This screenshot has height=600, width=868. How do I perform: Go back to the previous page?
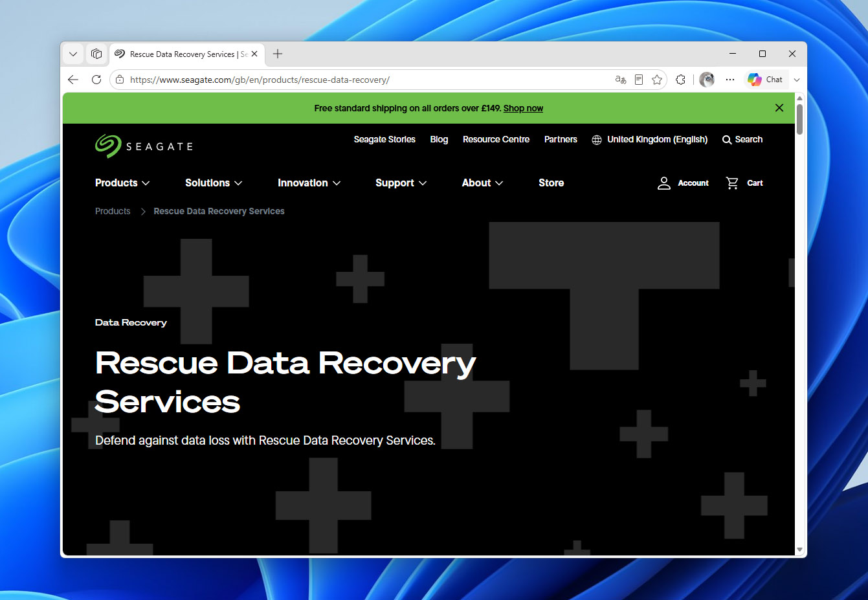coord(73,80)
